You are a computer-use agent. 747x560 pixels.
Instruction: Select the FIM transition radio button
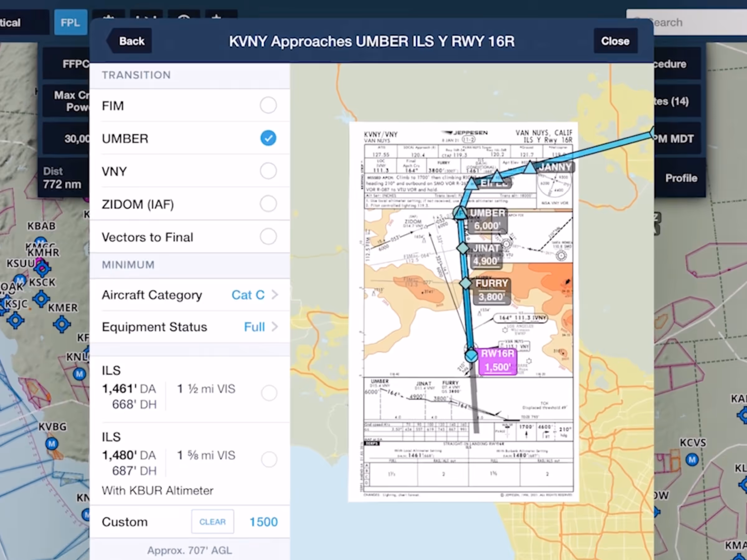tap(268, 105)
